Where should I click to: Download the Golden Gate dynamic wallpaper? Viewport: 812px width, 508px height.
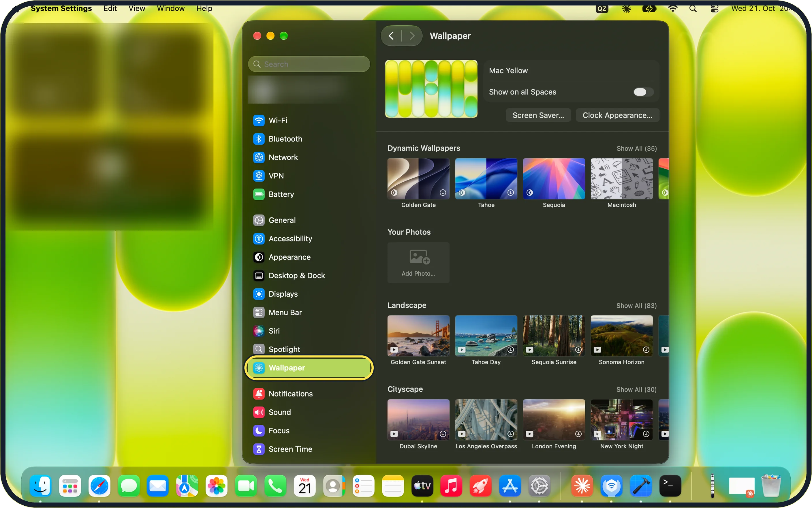443,193
